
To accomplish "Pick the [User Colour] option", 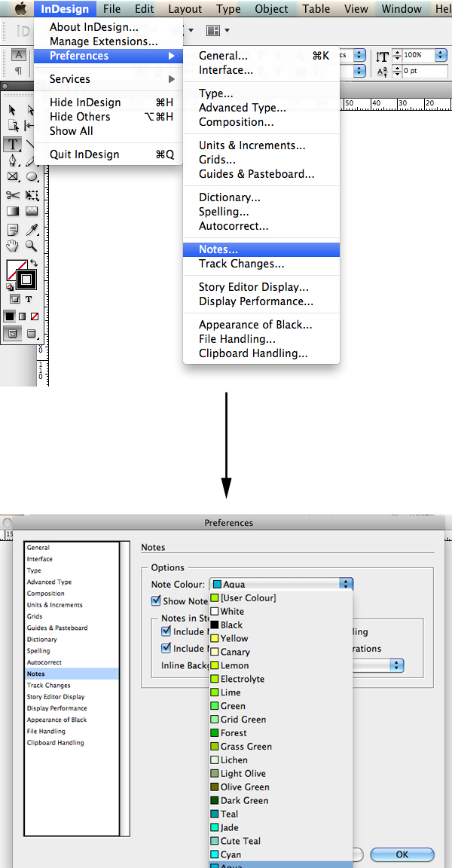I will (280, 598).
